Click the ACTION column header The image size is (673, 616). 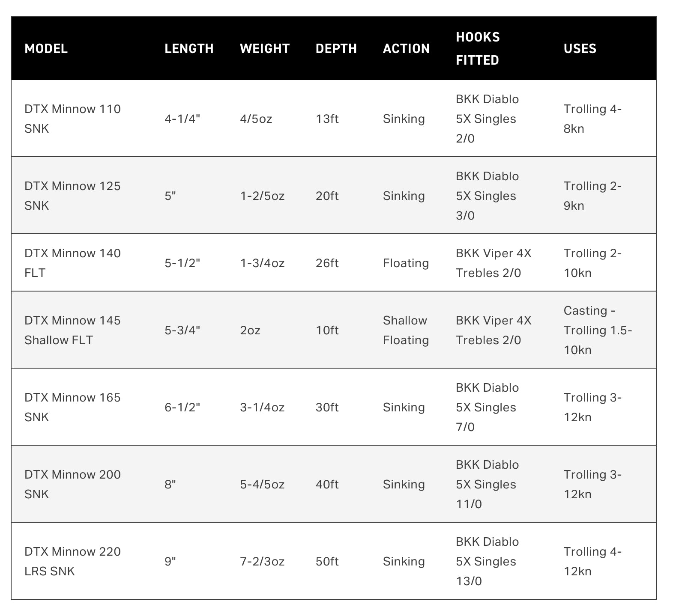406,49
